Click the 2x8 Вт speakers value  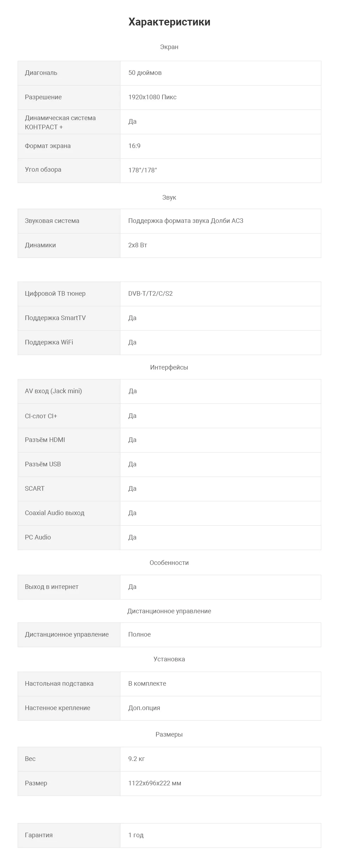pyautogui.click(x=137, y=245)
